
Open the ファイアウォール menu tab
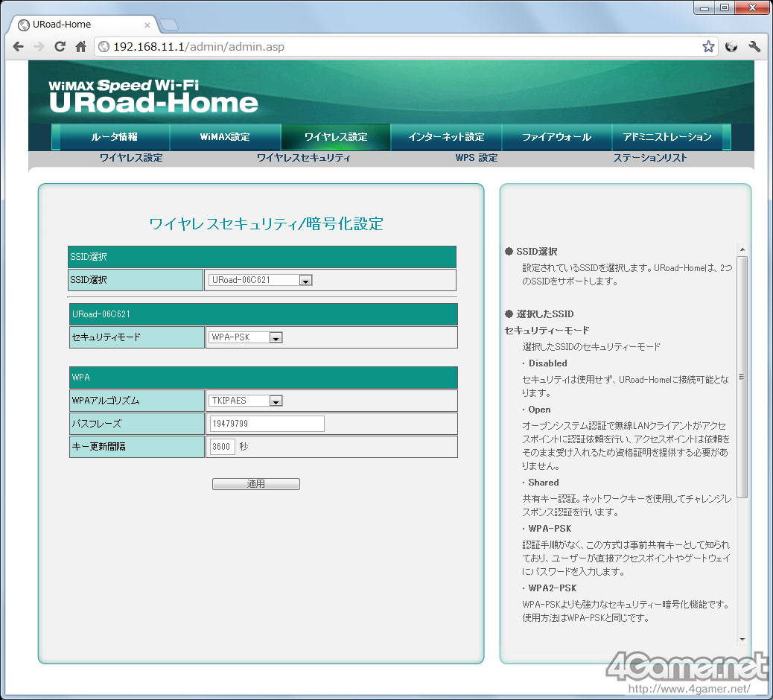click(x=556, y=137)
